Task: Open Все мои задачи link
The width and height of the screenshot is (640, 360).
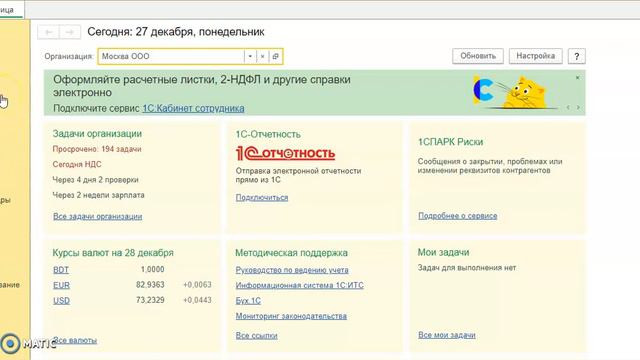Action: pos(447,335)
